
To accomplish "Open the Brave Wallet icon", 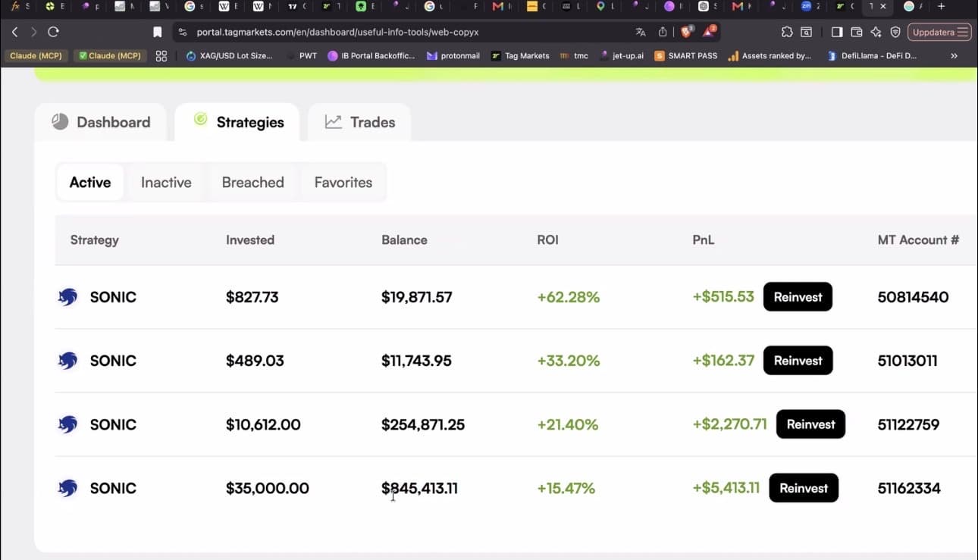I will tap(857, 32).
